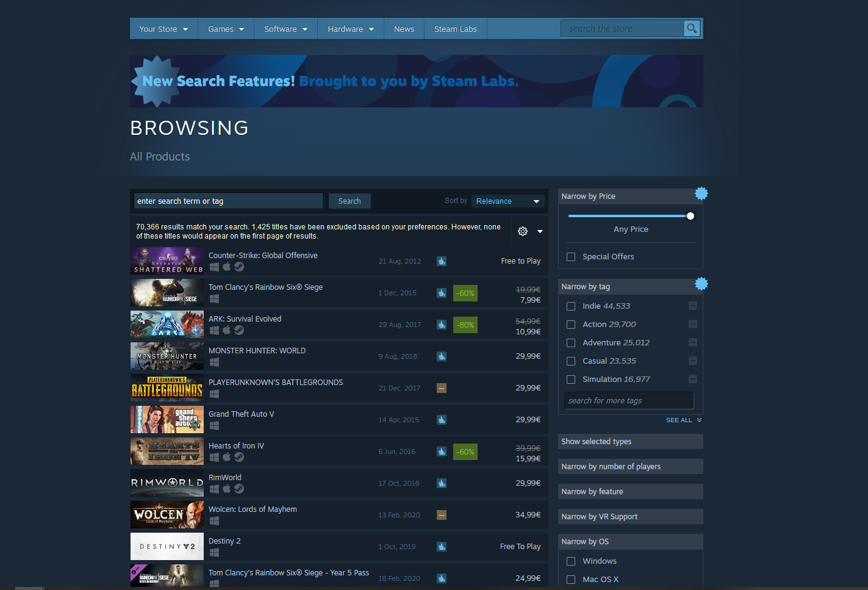Focus the search for more tags field
868x590 pixels.
coord(629,401)
